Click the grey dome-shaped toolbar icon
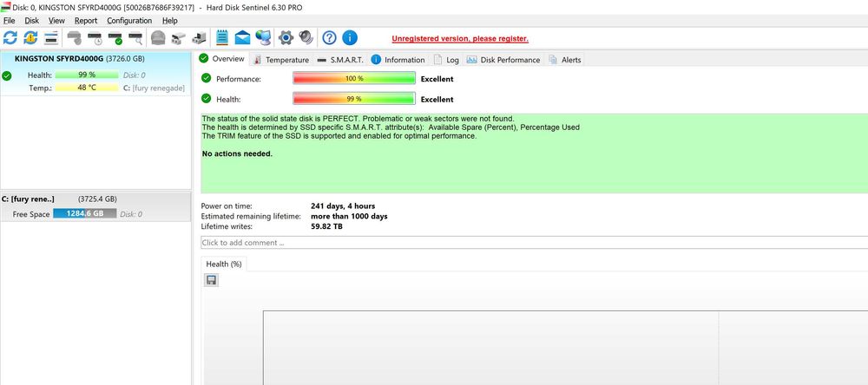This screenshot has width=868, height=385. pos(158,37)
